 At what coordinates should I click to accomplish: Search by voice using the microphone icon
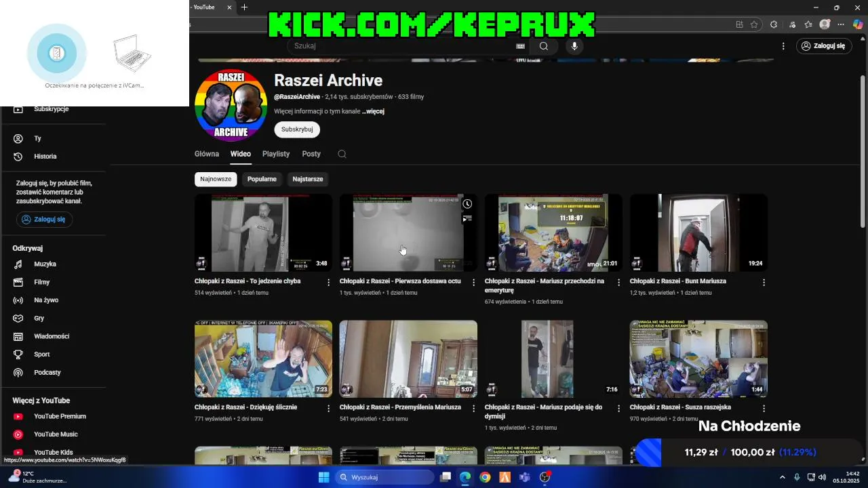coord(574,46)
